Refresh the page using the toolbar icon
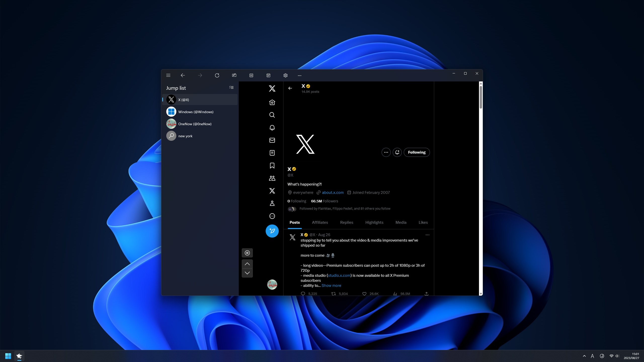This screenshot has width=644, height=362. point(217,75)
